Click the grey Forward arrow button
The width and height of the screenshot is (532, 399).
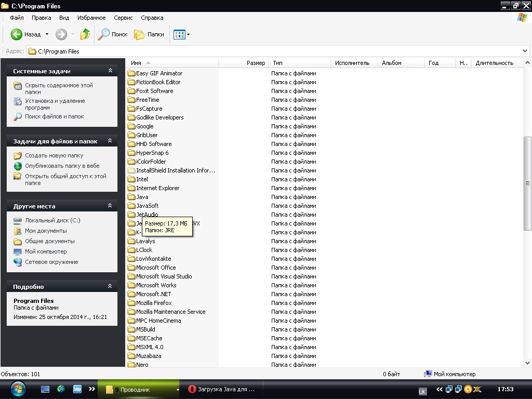pyautogui.click(x=61, y=34)
